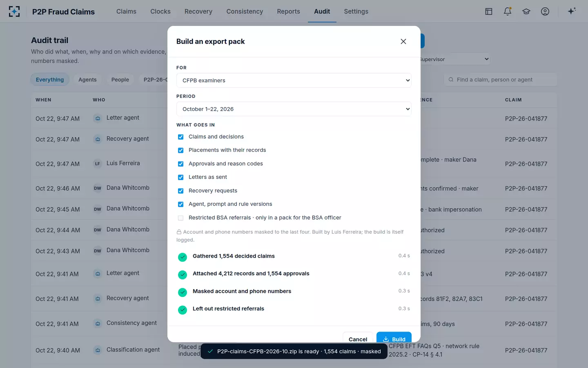This screenshot has height=368, width=588.
Task: Select the Everything filter chip
Action: tap(50, 80)
